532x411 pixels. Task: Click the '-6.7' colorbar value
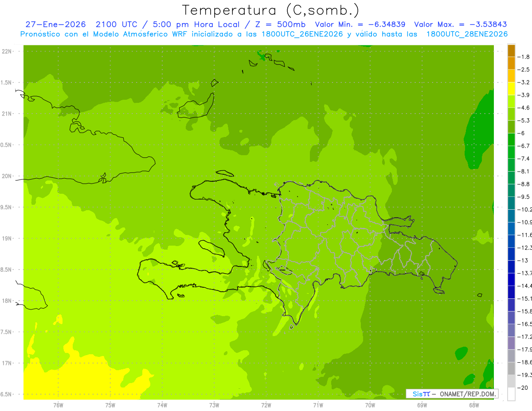(524, 146)
